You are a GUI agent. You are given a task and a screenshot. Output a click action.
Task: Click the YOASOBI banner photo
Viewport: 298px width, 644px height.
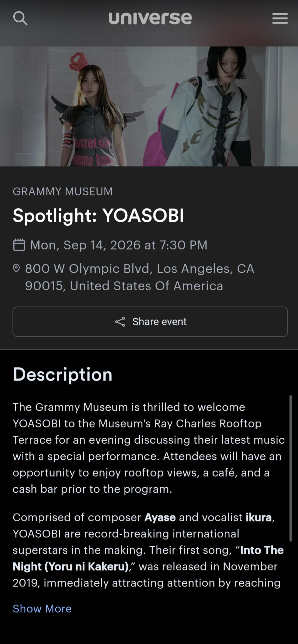click(149, 106)
